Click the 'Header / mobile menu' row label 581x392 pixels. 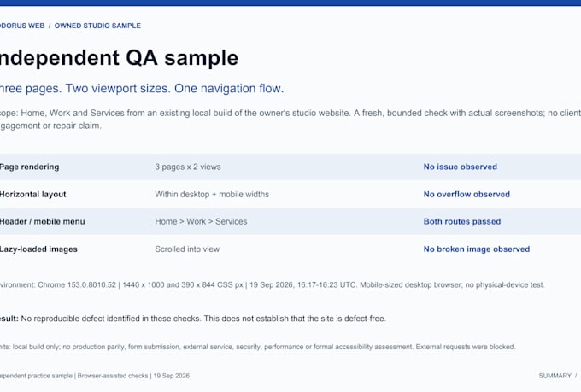(x=42, y=221)
